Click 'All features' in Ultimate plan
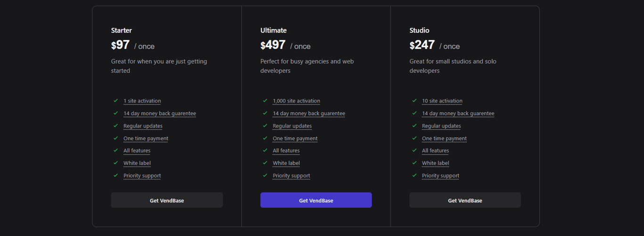 coord(286,151)
